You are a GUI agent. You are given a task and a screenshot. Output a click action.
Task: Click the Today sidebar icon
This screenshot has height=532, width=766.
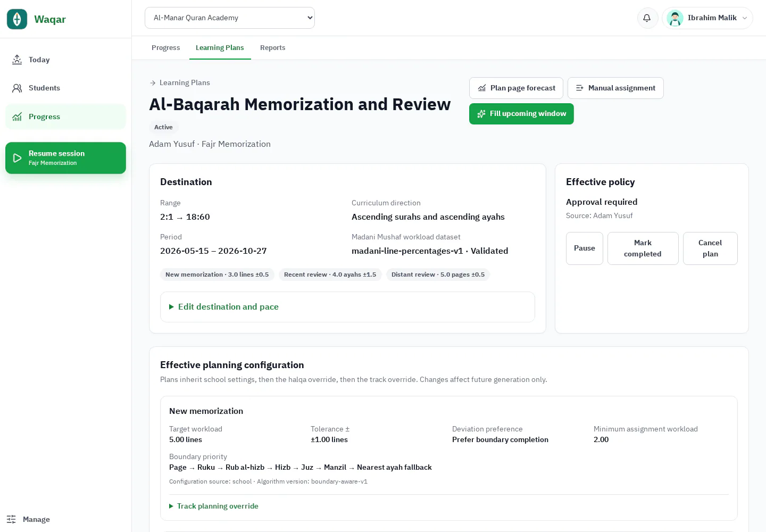point(17,60)
